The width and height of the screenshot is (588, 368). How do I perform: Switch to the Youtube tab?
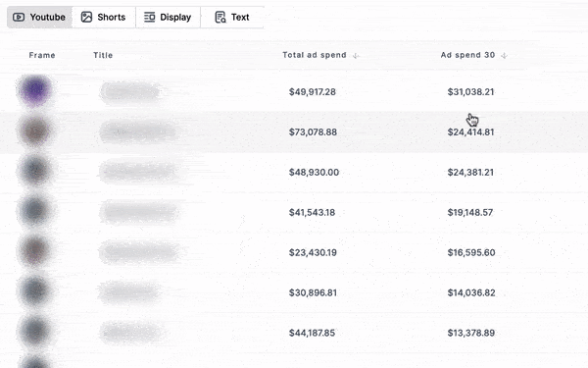[x=39, y=18]
